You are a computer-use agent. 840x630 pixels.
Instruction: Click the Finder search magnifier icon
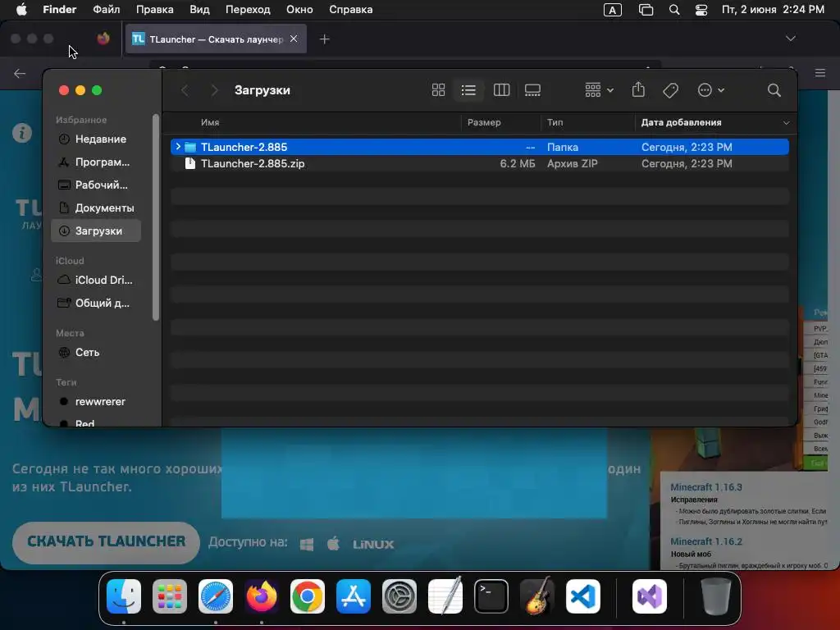coord(774,90)
